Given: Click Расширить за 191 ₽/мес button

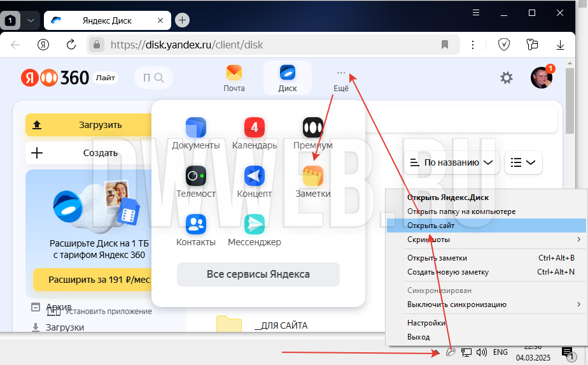Looking at the screenshot, I should 94,280.
